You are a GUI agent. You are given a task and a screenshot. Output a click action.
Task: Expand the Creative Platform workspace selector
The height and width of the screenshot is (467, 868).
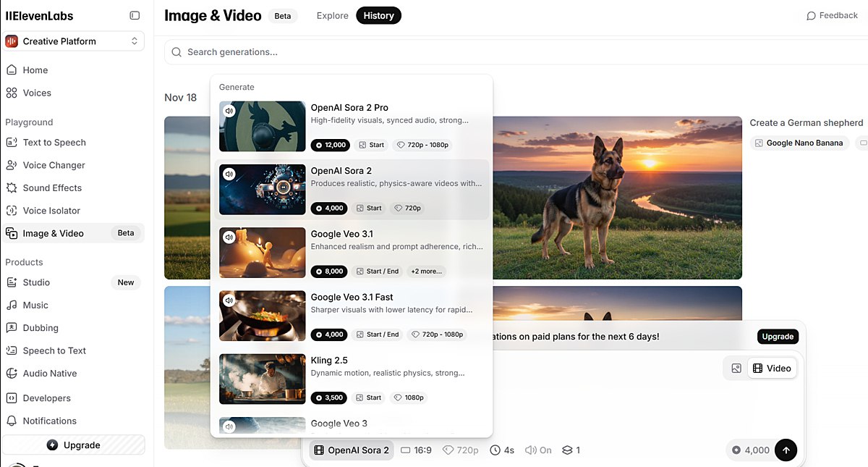coord(73,41)
